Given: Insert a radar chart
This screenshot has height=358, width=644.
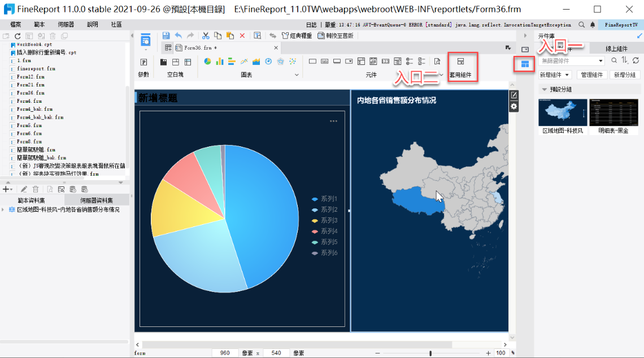Looking at the screenshot, I should [281, 62].
